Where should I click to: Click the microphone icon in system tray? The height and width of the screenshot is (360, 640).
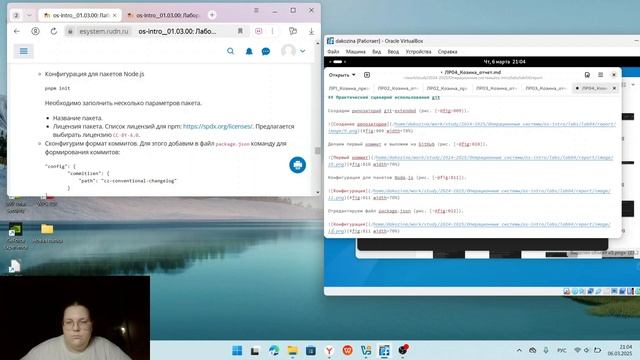546,350
